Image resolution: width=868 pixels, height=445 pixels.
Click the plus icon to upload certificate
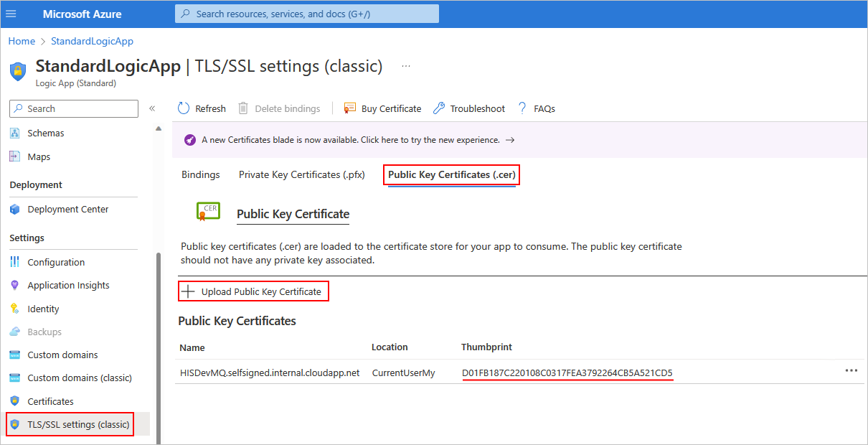(188, 291)
